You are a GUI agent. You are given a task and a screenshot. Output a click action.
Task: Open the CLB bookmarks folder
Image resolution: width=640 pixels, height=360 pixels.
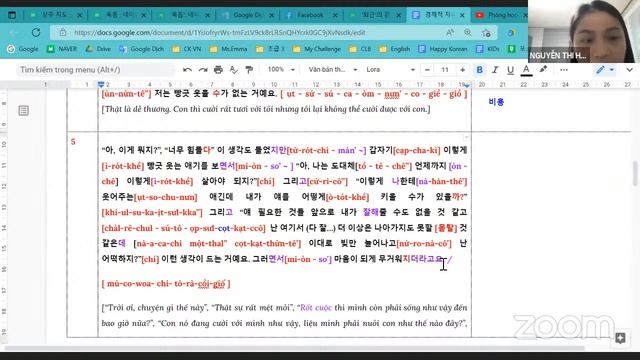(360, 49)
